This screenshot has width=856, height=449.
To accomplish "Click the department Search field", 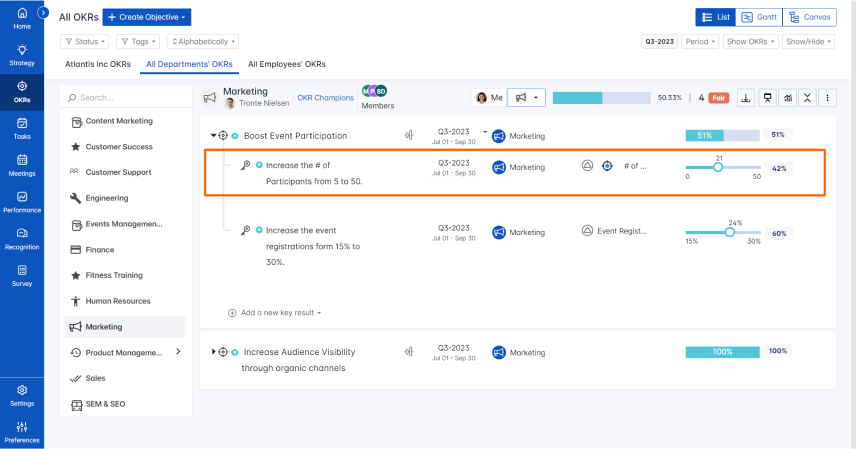I will click(x=126, y=98).
